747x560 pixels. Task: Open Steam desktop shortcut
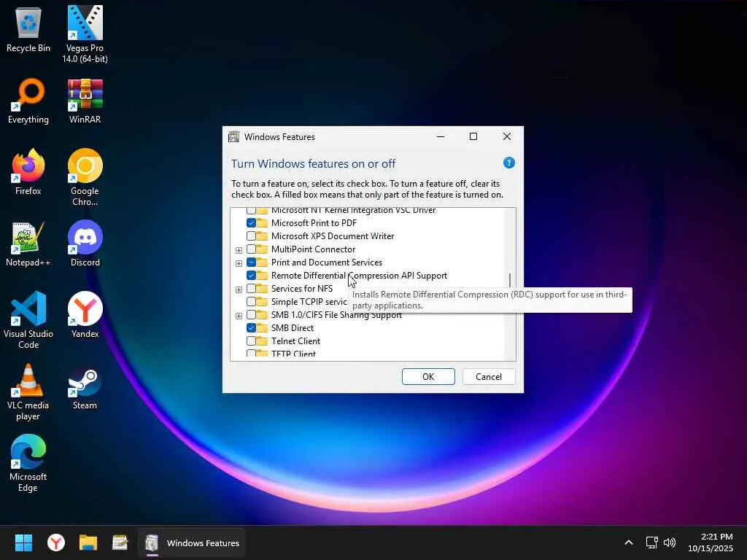(x=85, y=386)
